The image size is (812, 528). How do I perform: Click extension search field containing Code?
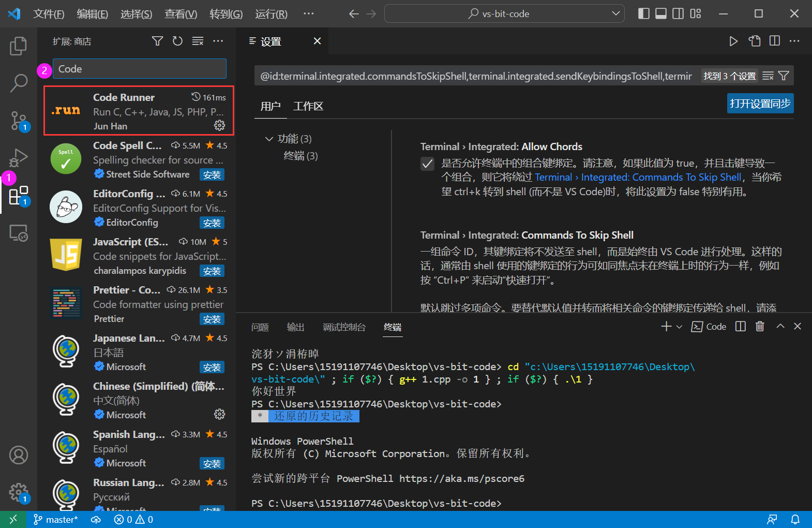click(140, 69)
